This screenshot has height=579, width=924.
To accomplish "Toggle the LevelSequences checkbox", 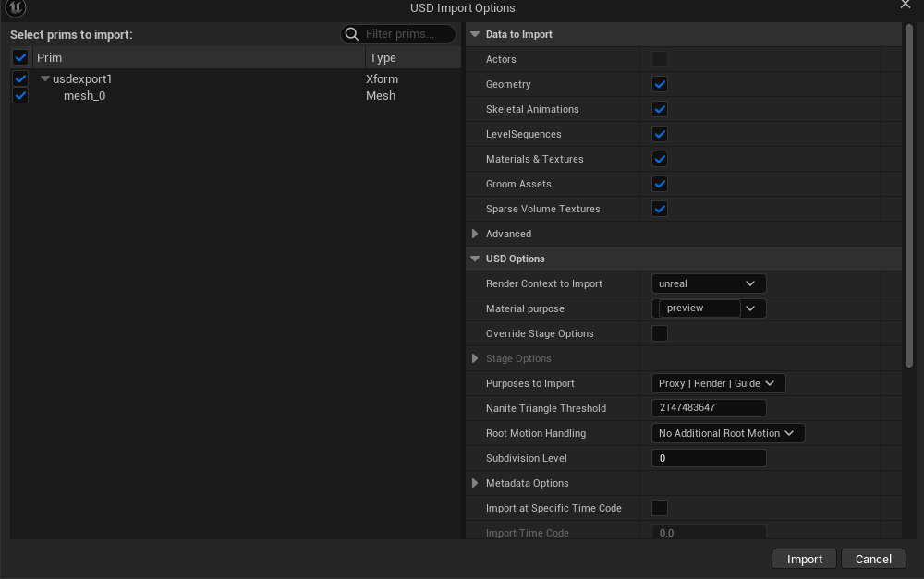I will 660,134.
